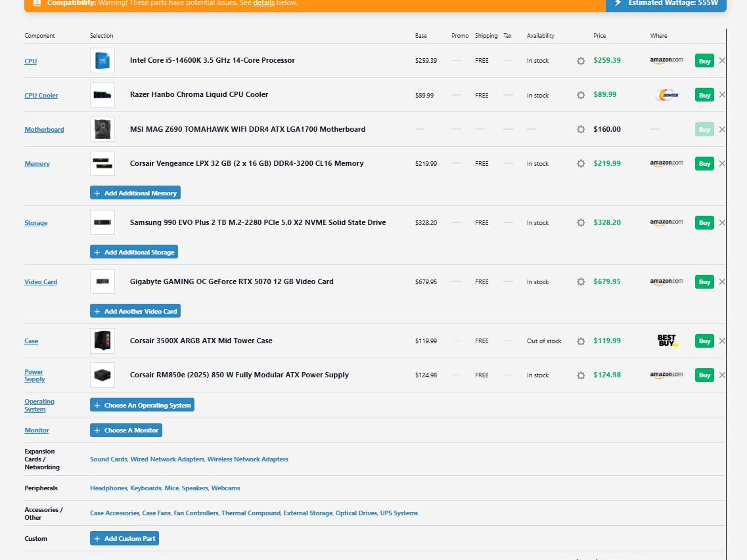The height and width of the screenshot is (560, 747).
Task: Remove the Razer Hanbo Chroma cooler with X
Action: pyautogui.click(x=722, y=95)
